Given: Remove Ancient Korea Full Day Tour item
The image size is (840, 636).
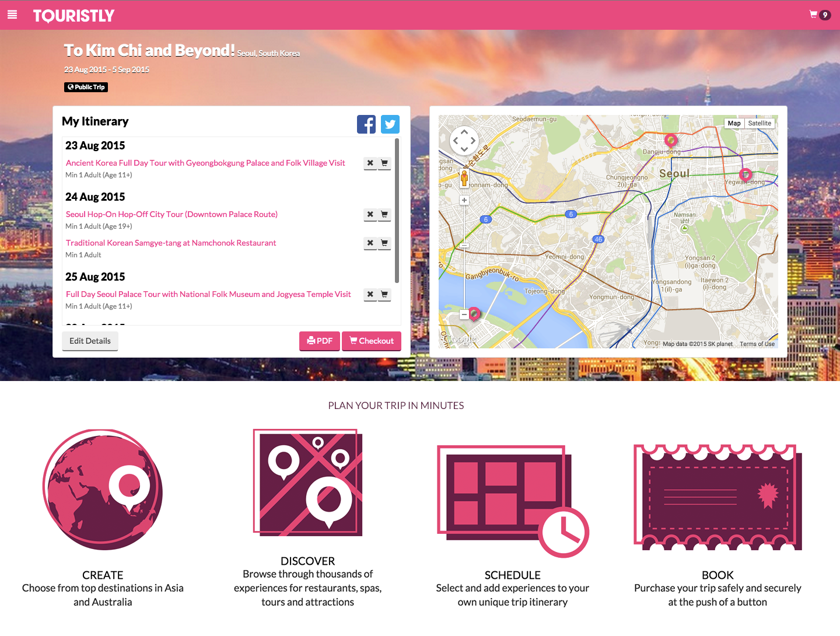Looking at the screenshot, I should pos(370,163).
